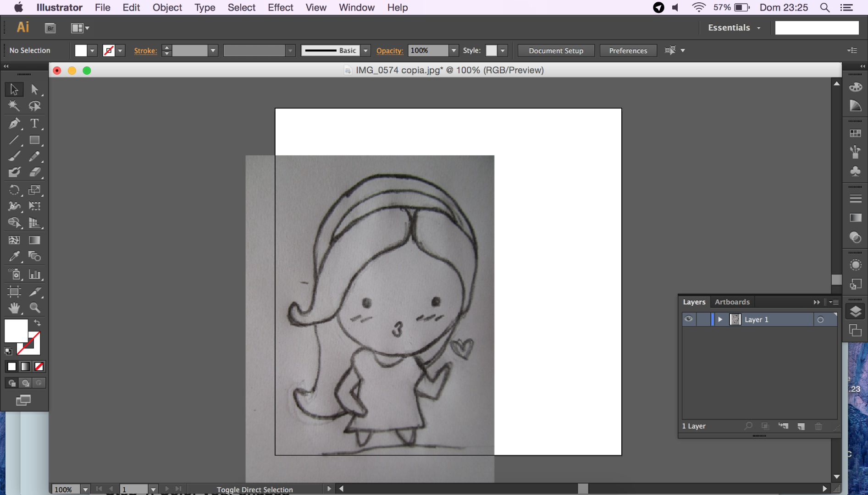This screenshot has height=495, width=868.
Task: Select the Mesh tool
Action: [14, 240]
